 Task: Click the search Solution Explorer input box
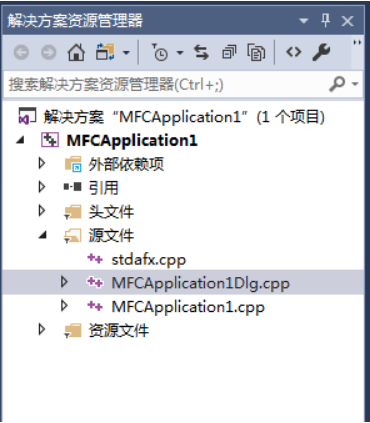coord(167,84)
